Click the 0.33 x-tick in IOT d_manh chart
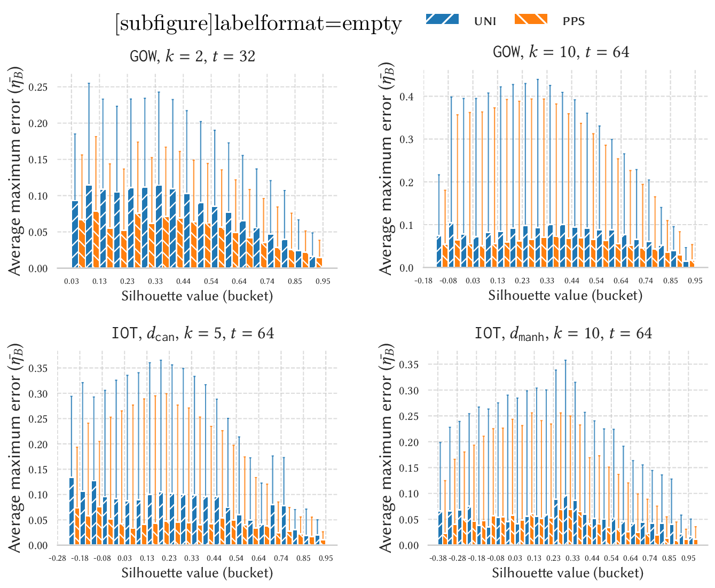715x588 pixels. 572,558
